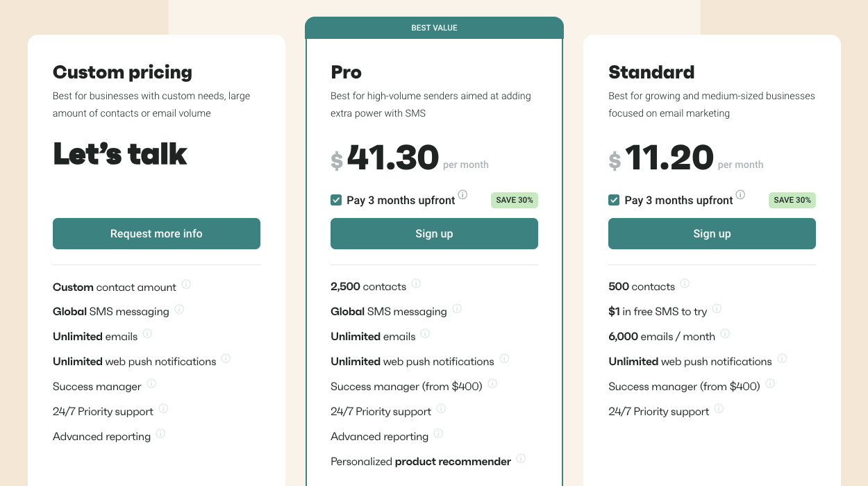Open info icon beside 2,500 contacts
The height and width of the screenshot is (486, 868).
[x=416, y=283]
